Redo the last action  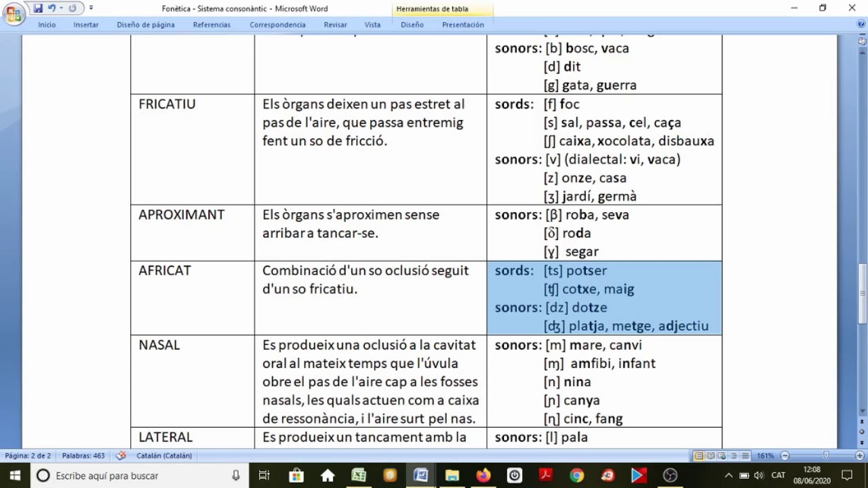[73, 8]
